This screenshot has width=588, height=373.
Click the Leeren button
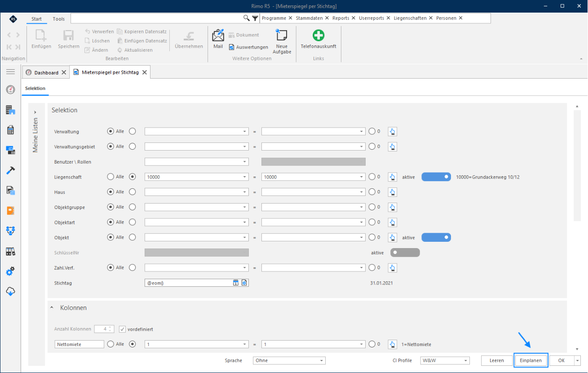(x=497, y=360)
